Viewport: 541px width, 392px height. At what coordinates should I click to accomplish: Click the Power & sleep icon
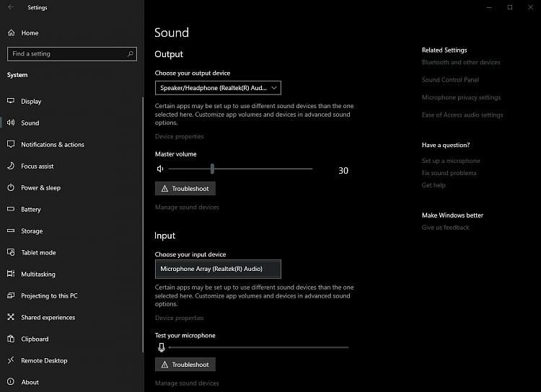tap(11, 187)
